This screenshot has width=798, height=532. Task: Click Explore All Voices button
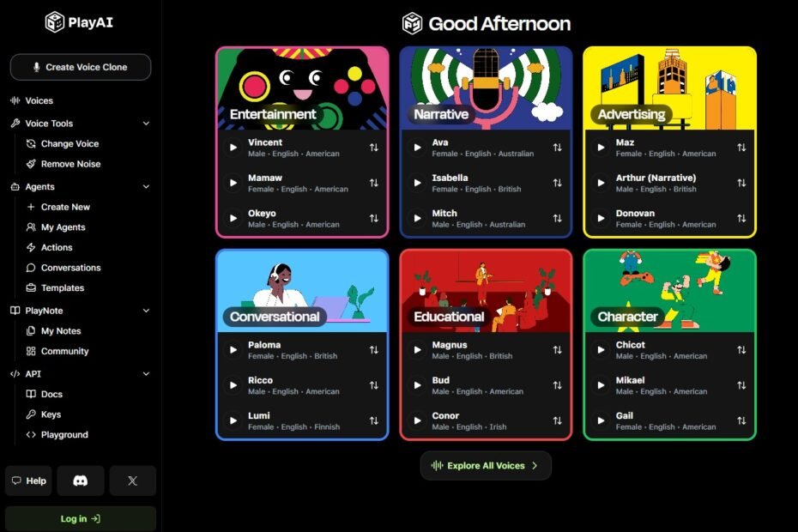coord(486,466)
